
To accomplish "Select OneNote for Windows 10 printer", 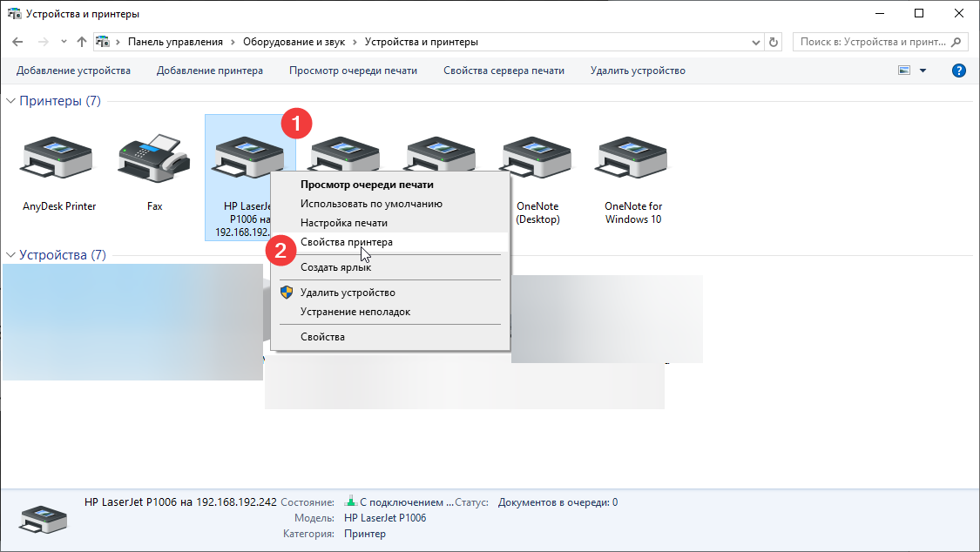I will (x=633, y=162).
